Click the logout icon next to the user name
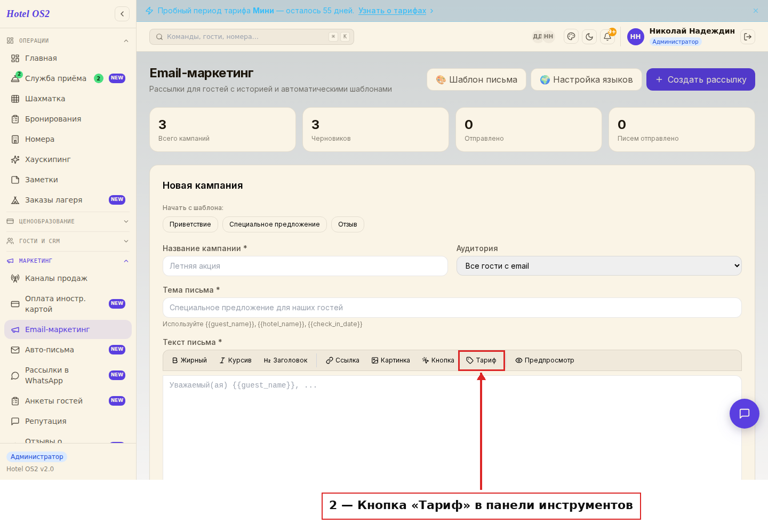This screenshot has height=532, width=768. point(748,37)
